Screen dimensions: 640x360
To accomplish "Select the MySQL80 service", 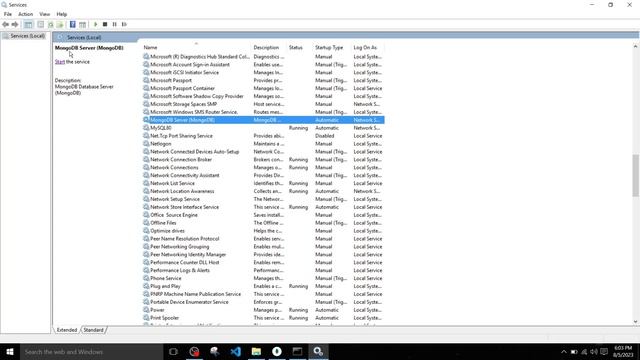I will pos(161,128).
